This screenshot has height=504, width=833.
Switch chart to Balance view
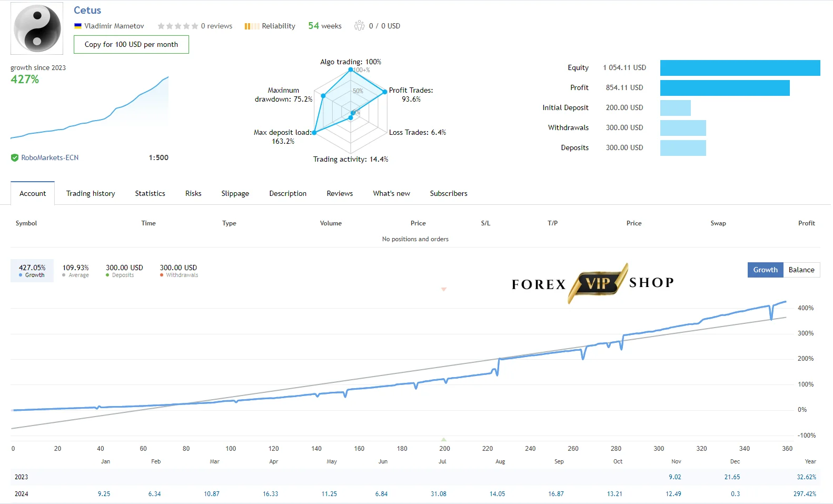tap(801, 270)
